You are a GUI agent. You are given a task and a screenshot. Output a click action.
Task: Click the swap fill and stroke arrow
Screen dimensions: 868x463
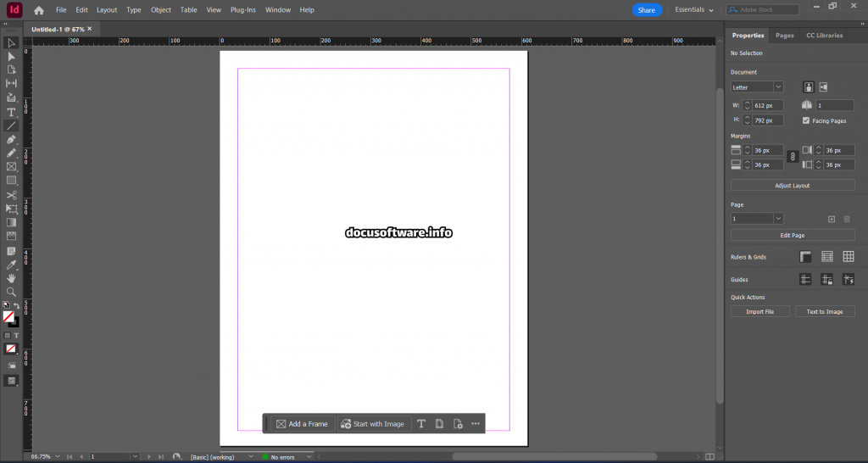point(16,305)
